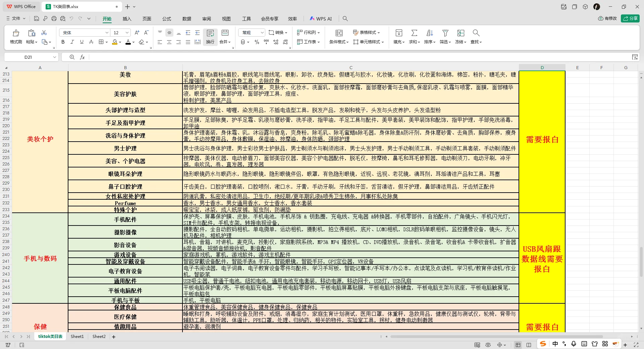Click the percent style icon
The image size is (644, 349).
coord(257,42)
